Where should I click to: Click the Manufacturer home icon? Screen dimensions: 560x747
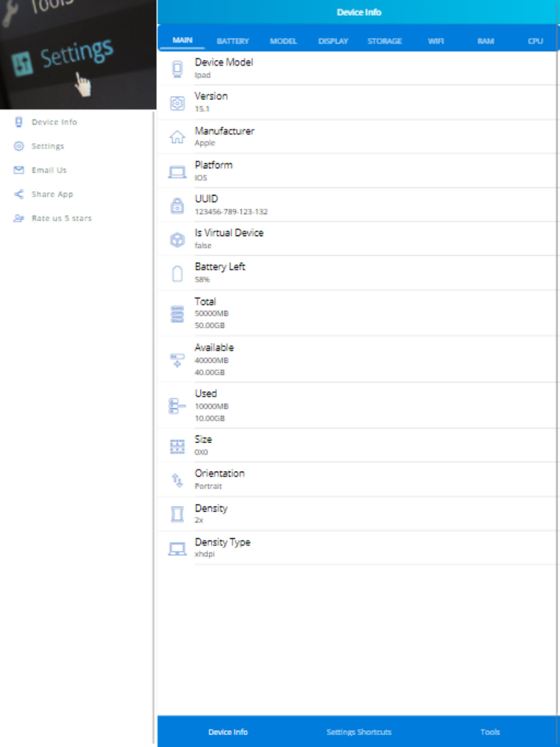tap(178, 135)
